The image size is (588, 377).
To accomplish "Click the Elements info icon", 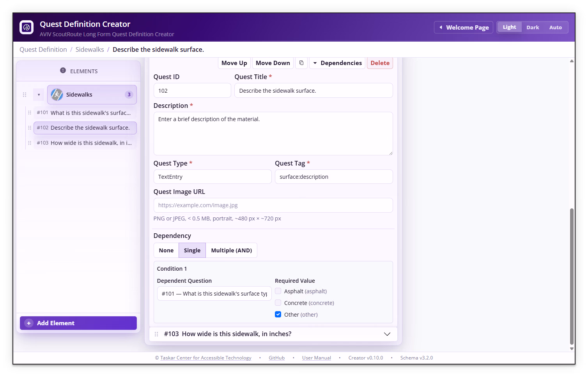I will click(63, 70).
